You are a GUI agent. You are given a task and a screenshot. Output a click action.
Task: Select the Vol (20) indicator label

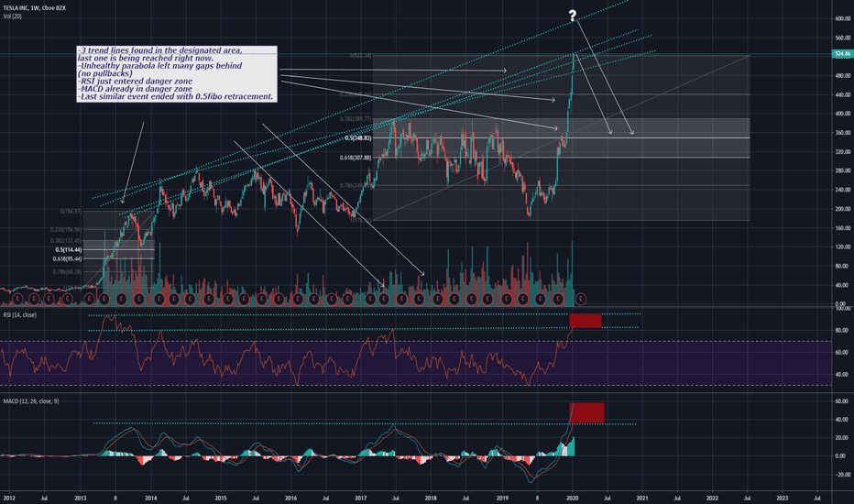[x=13, y=16]
